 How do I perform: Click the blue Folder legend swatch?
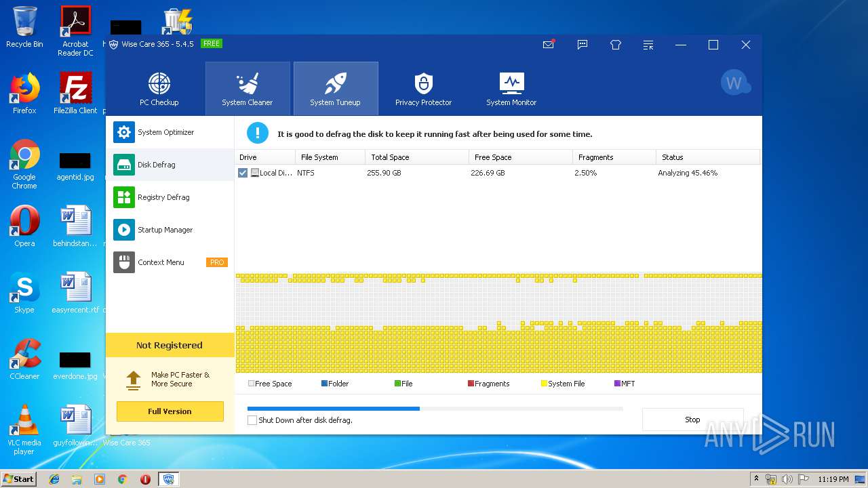pos(325,384)
